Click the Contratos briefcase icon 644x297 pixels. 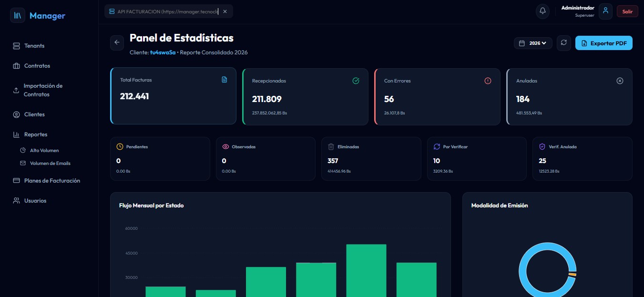16,66
